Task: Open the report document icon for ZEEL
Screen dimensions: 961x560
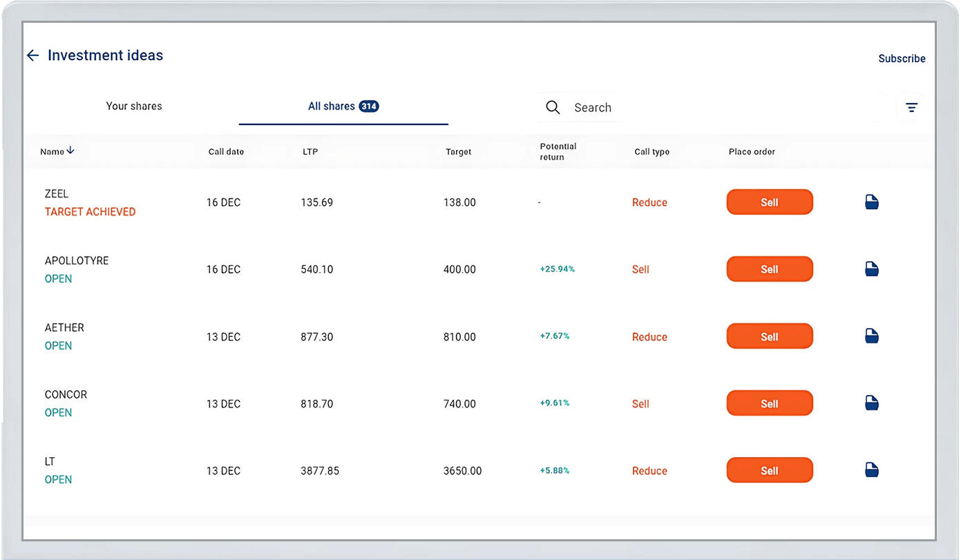Action: tap(872, 202)
